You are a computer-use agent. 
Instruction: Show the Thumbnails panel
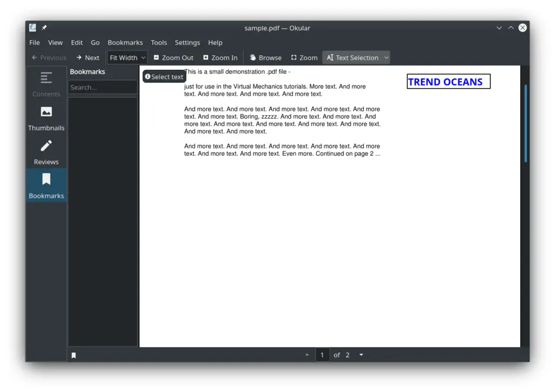point(46,118)
